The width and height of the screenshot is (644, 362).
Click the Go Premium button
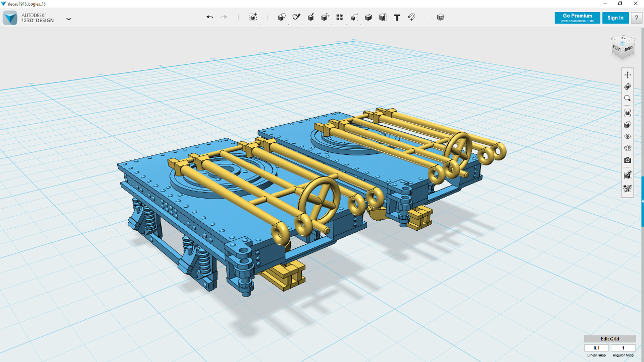578,18
